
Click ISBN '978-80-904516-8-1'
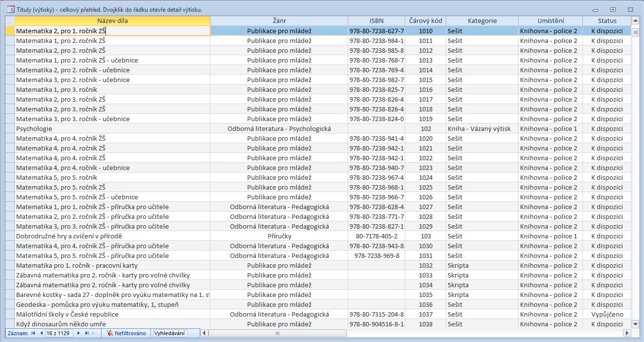pos(376,324)
